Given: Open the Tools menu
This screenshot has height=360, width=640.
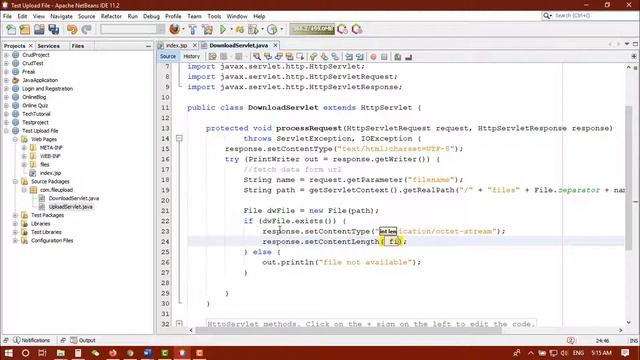Looking at the screenshot, I should coord(214,16).
